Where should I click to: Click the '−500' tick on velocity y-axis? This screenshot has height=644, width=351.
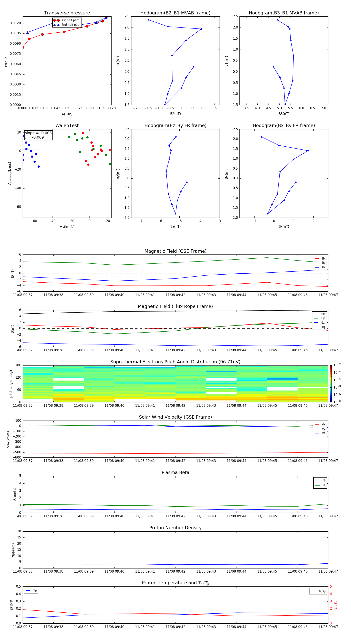coord(17,452)
